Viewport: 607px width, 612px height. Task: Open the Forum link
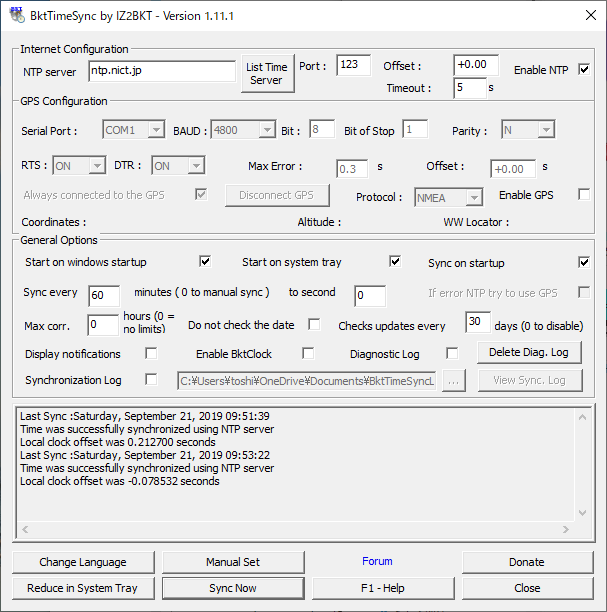click(x=377, y=561)
